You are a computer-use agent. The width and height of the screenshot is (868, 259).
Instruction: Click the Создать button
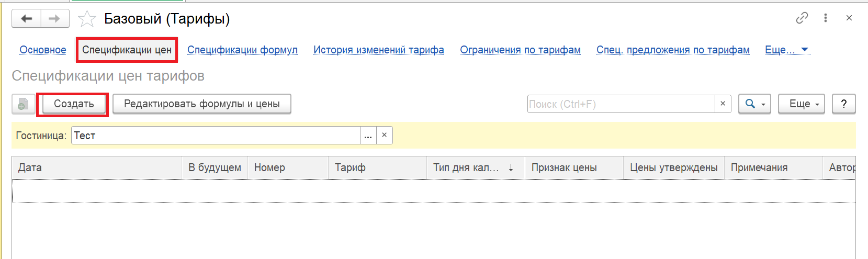[74, 104]
